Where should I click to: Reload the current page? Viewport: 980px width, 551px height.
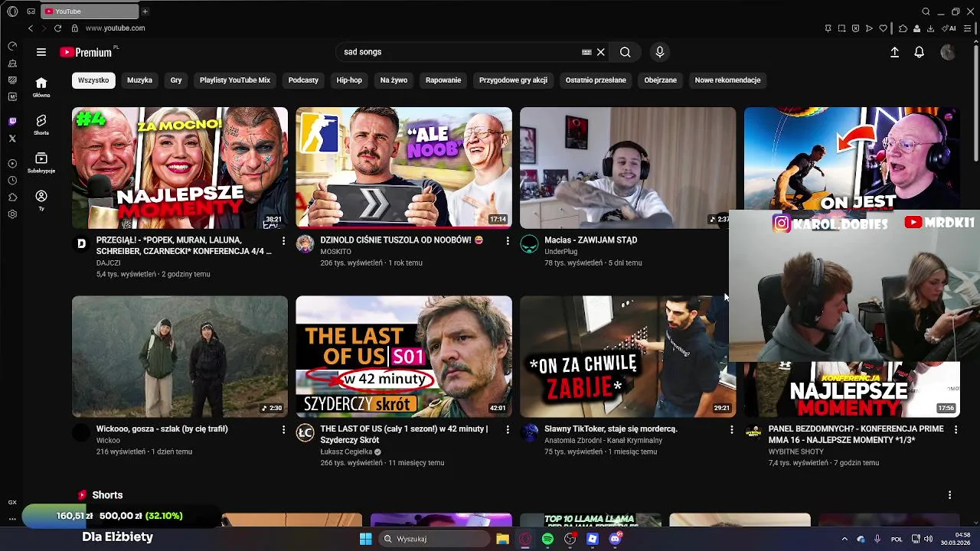click(57, 28)
